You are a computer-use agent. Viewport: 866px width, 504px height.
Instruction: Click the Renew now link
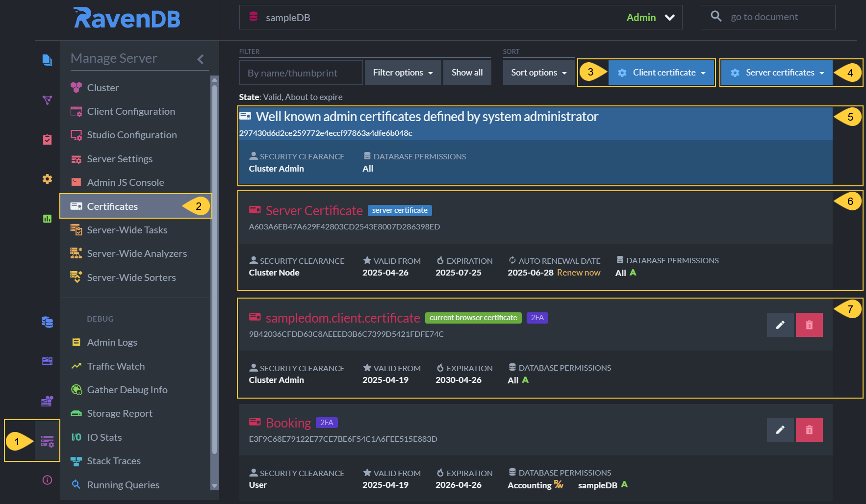pos(579,273)
